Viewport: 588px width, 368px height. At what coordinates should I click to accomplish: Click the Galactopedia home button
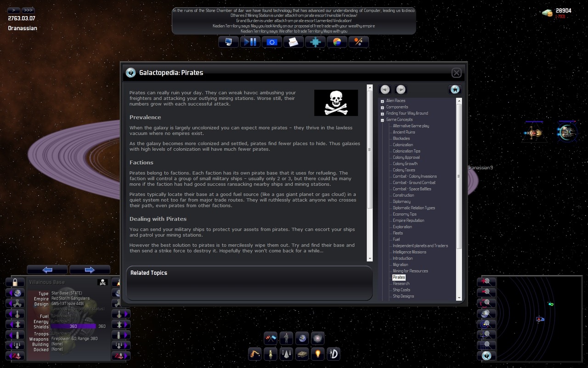(x=455, y=90)
